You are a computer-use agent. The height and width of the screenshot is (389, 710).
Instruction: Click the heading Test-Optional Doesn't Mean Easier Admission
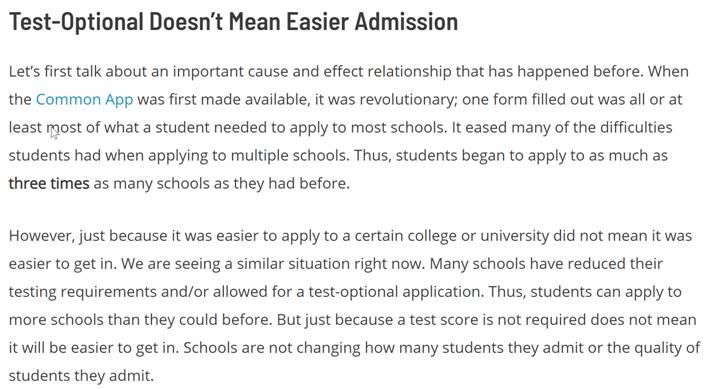pos(233,22)
